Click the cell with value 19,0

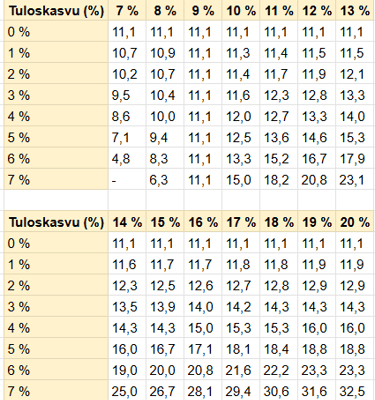click(x=127, y=370)
